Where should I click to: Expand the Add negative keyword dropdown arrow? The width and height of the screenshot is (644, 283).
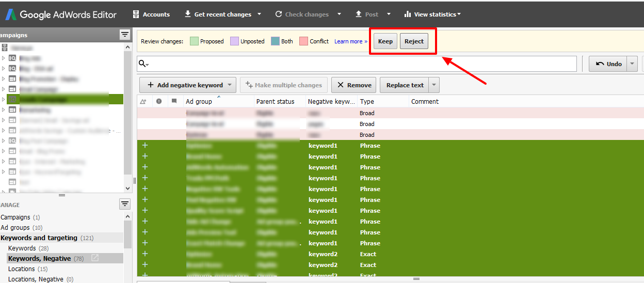pyautogui.click(x=230, y=85)
